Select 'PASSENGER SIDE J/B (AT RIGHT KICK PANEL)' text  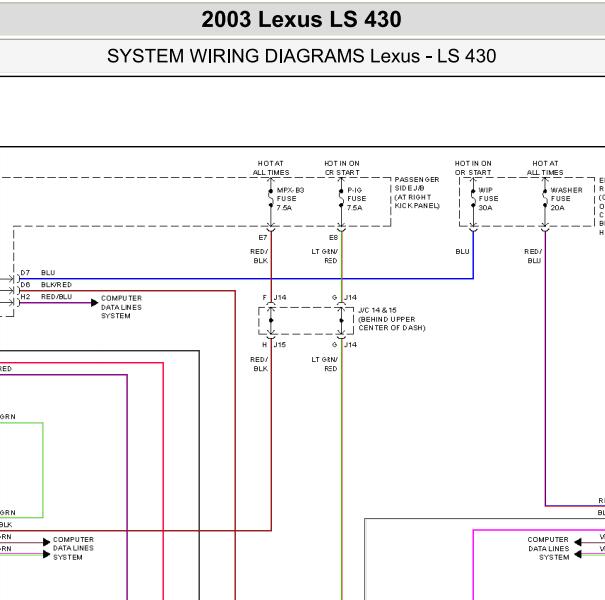pos(417,193)
